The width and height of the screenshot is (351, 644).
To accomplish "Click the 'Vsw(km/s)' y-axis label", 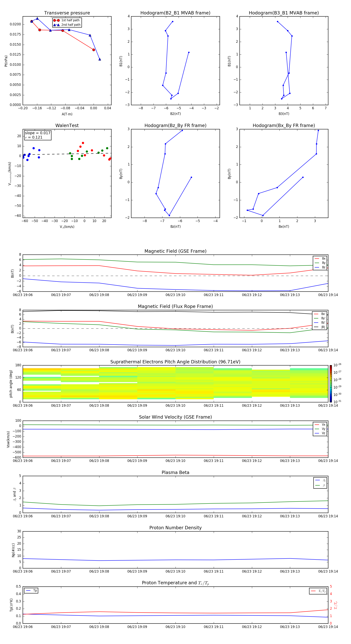I will click(x=8, y=439).
